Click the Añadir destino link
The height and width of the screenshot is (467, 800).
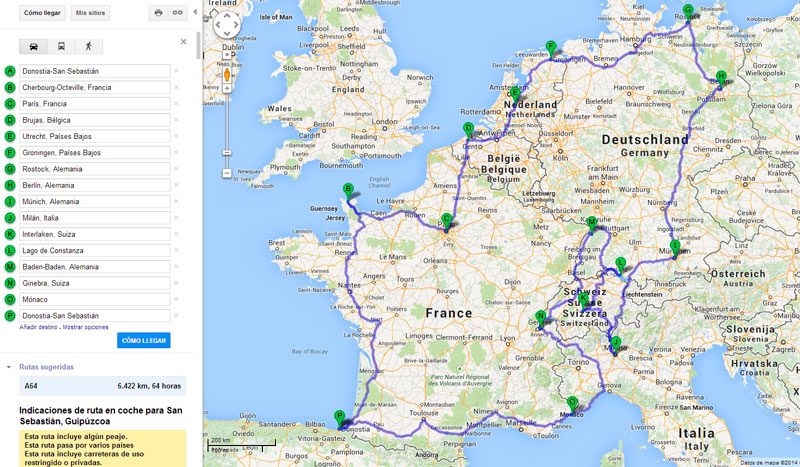38,327
